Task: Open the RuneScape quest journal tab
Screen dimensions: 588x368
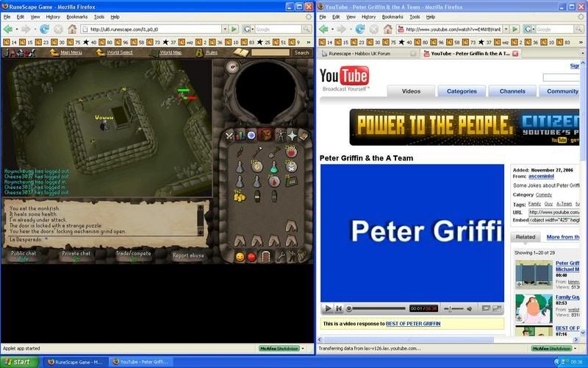Action: 251,135
